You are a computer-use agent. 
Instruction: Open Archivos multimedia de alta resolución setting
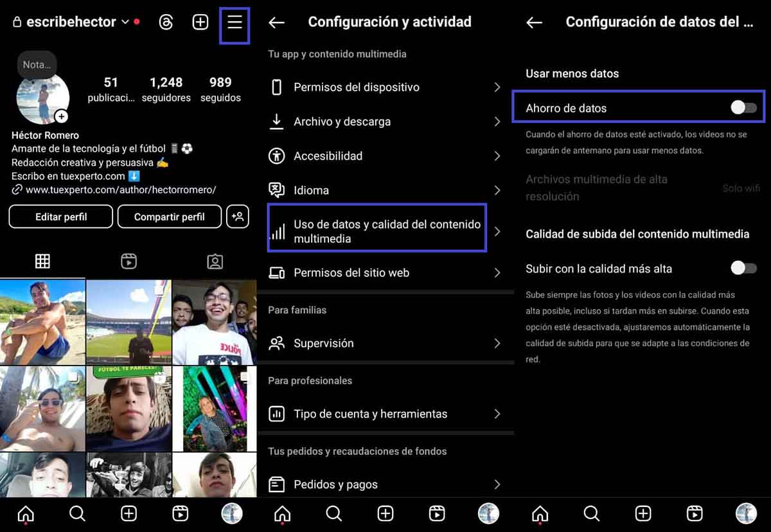coord(642,188)
